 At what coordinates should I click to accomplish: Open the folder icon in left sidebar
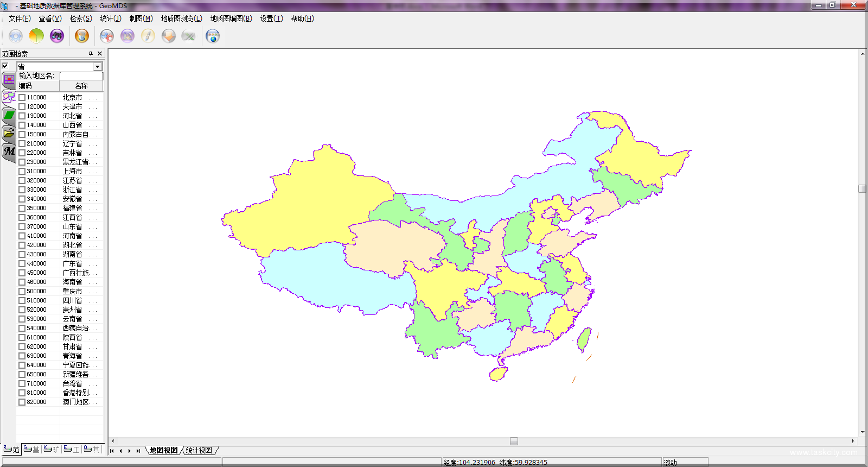(9, 132)
